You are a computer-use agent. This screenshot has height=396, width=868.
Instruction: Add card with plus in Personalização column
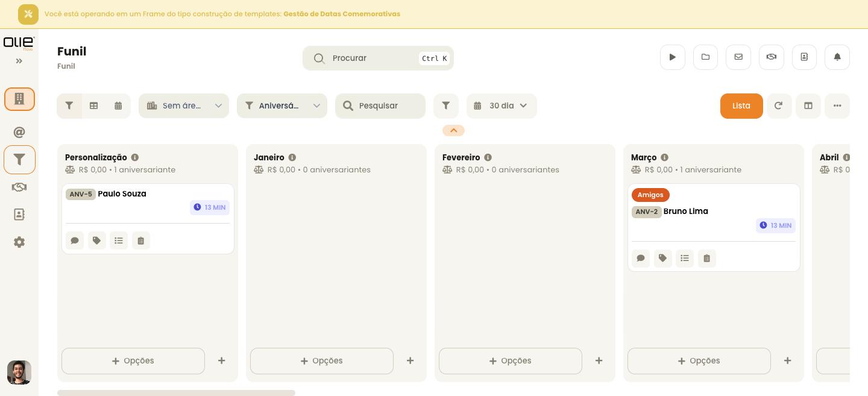[x=221, y=360]
